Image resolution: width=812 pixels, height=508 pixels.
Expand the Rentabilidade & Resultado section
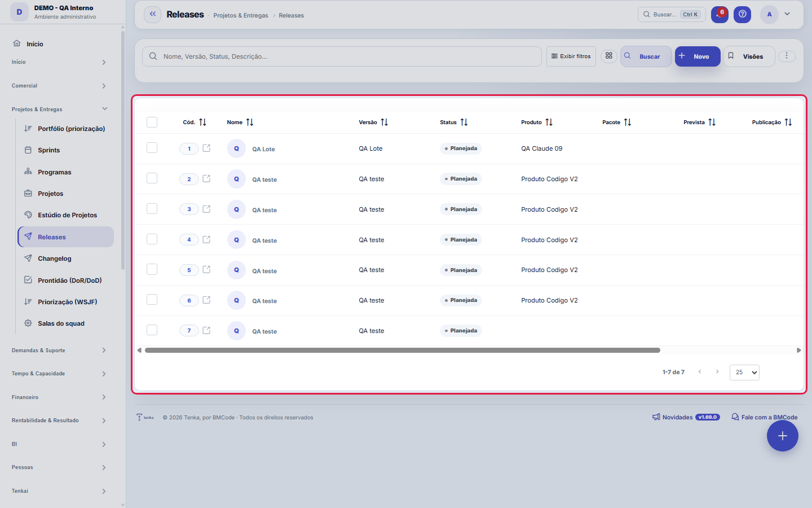click(59, 421)
